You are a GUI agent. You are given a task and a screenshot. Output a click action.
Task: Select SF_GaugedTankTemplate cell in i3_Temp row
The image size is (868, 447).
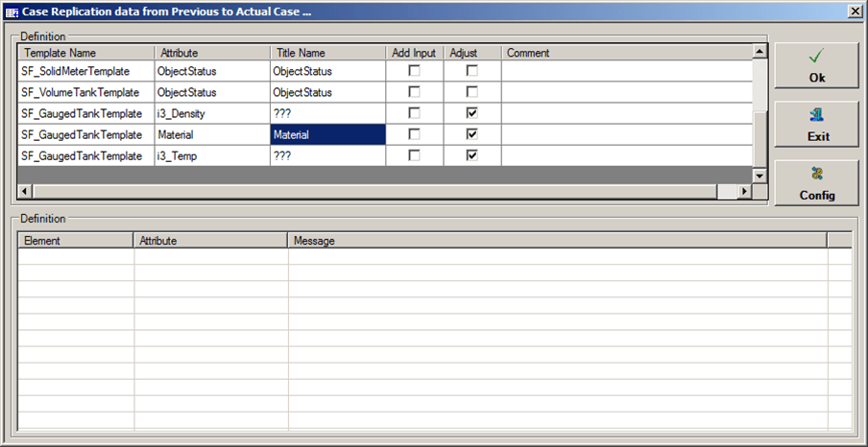point(86,155)
